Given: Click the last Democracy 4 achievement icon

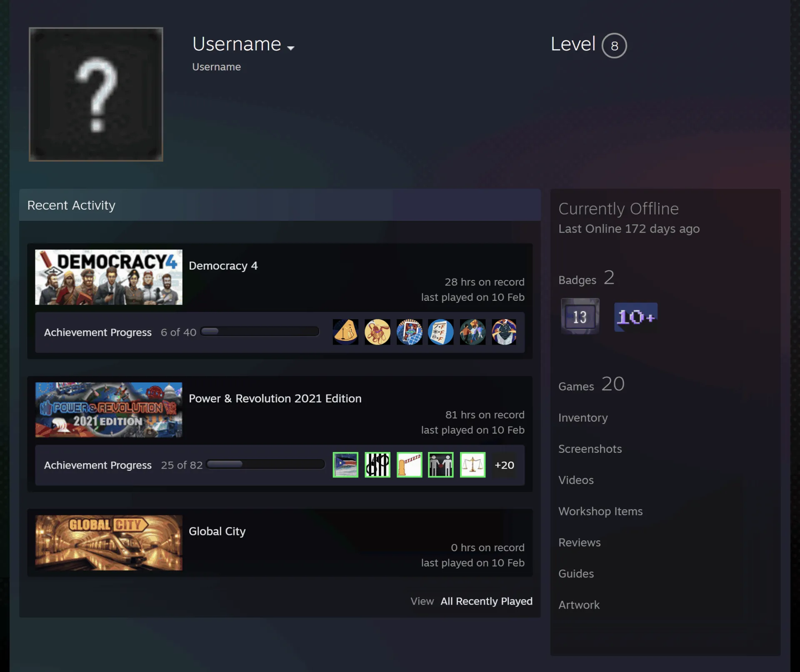Looking at the screenshot, I should 504,332.
